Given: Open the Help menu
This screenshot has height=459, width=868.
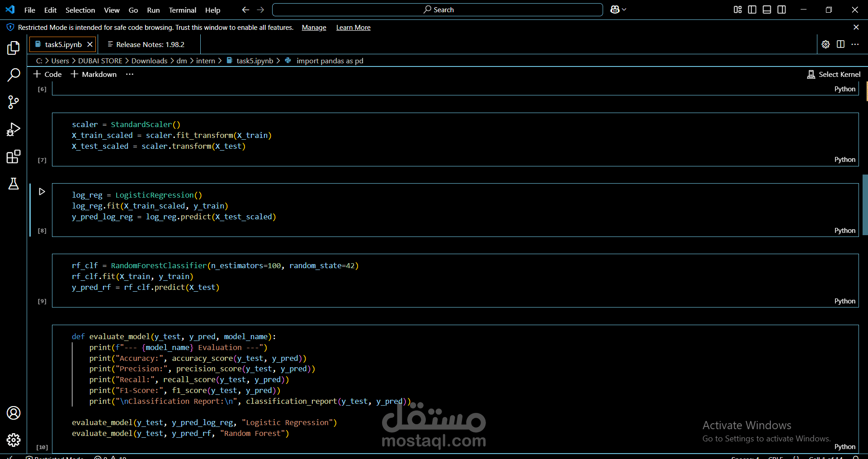Looking at the screenshot, I should [212, 10].
